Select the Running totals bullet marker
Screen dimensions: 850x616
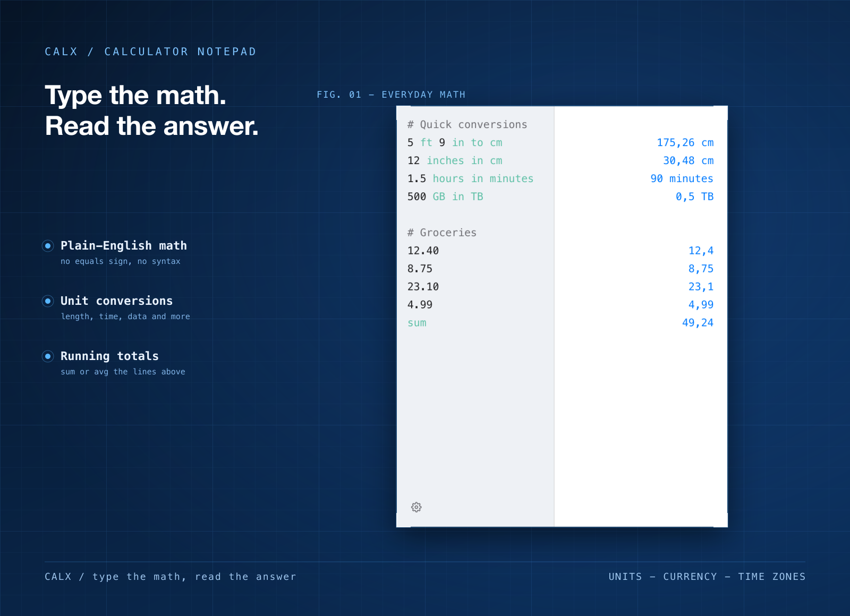pos(48,356)
